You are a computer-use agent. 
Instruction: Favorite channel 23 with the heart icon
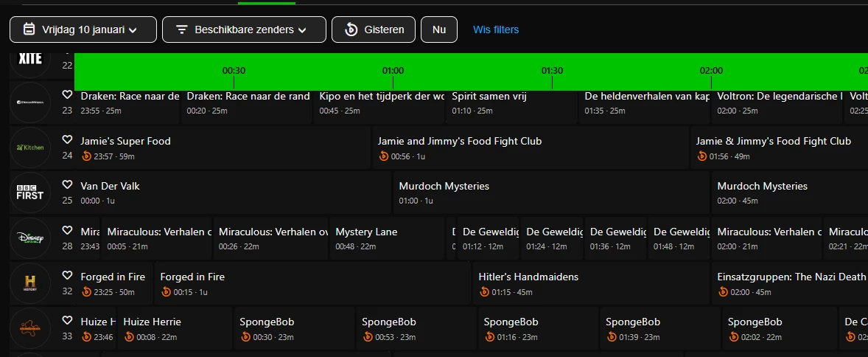[68, 95]
